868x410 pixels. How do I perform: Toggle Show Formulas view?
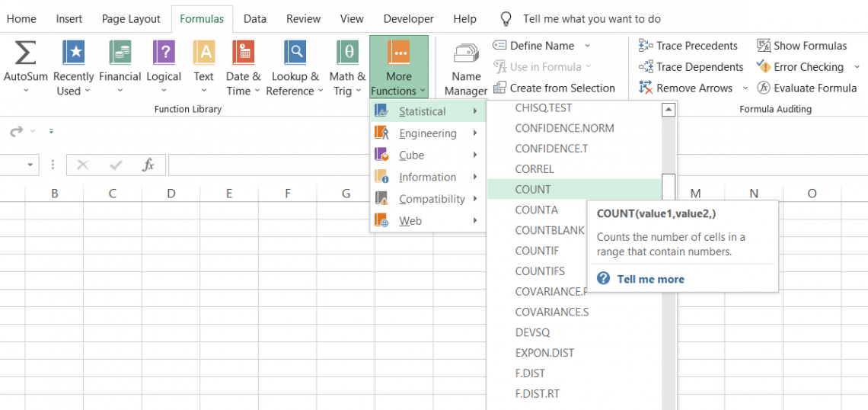pyautogui.click(x=802, y=46)
